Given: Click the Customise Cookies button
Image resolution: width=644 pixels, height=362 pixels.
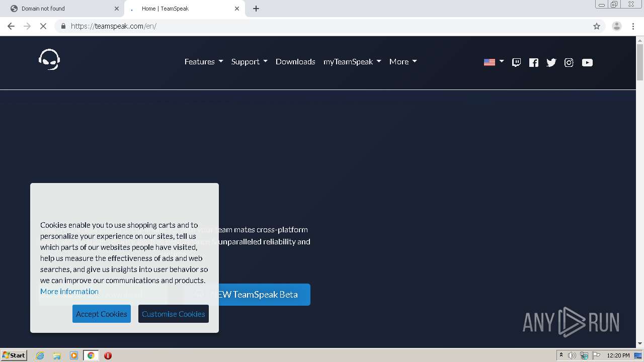Looking at the screenshot, I should (x=174, y=314).
